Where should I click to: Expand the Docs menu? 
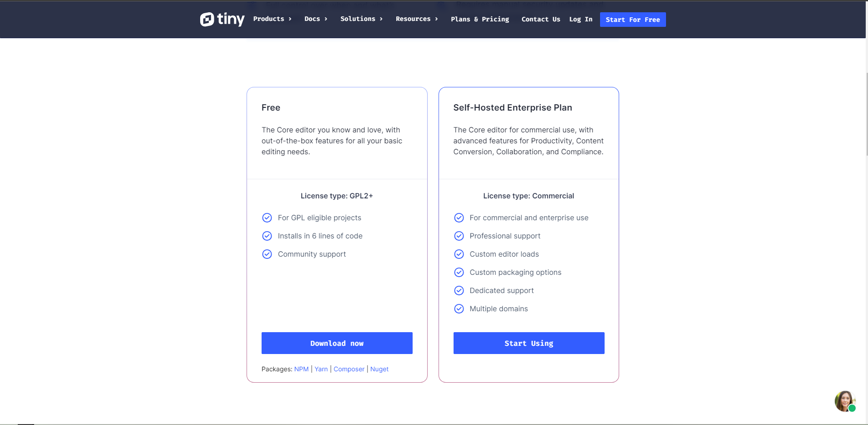coord(316,19)
